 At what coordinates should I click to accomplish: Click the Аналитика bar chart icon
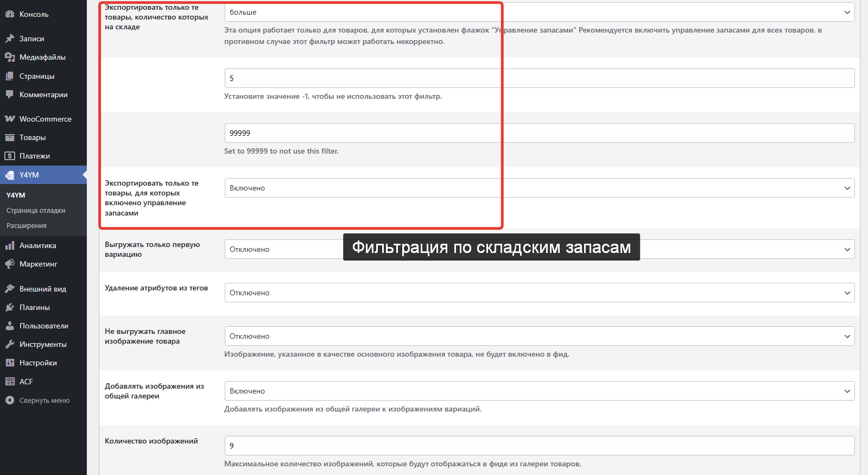10,245
